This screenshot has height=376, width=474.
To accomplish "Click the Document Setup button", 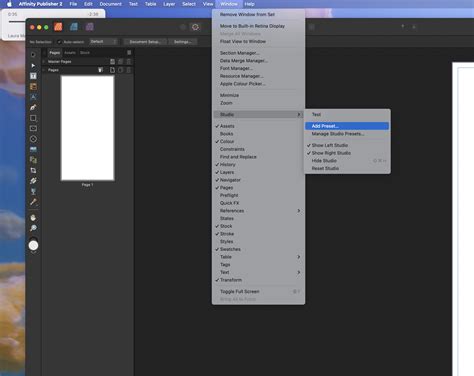I will pyautogui.click(x=145, y=42).
